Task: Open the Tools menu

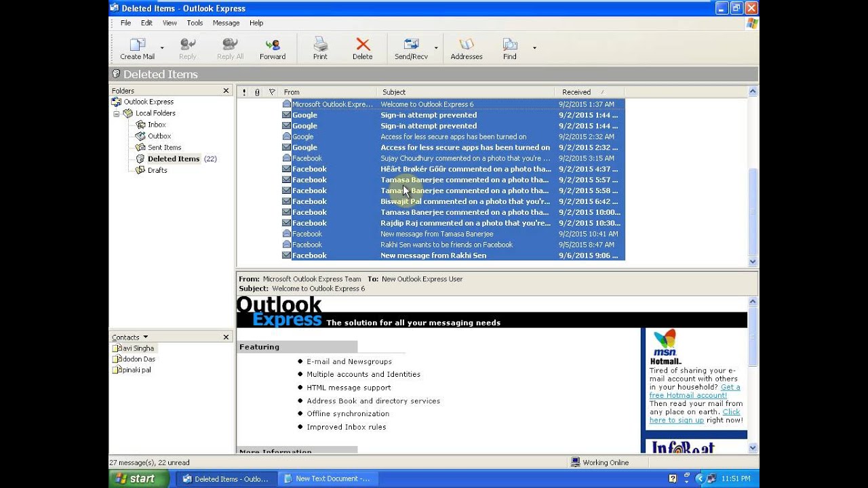Action: click(195, 23)
